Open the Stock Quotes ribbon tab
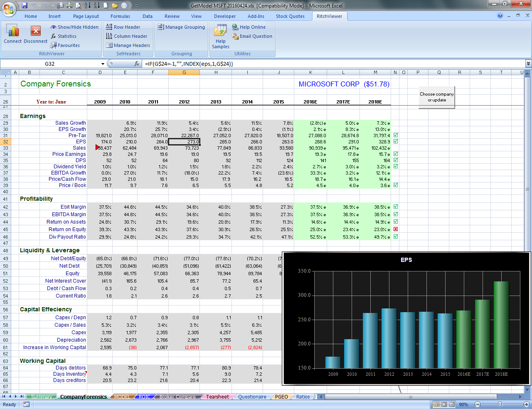The width and height of the screenshot is (532, 409). click(290, 16)
